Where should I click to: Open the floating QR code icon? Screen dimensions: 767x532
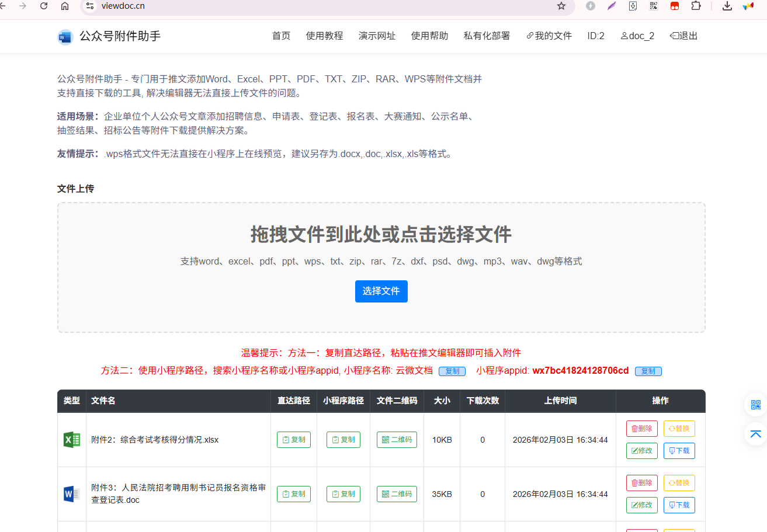pos(755,405)
